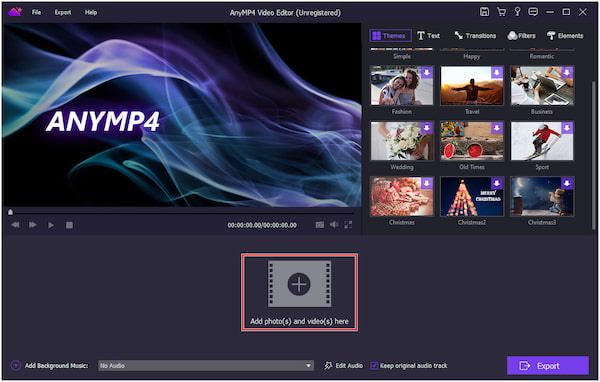
Task: Download the Fashion theme via arrow icon
Action: (x=427, y=72)
